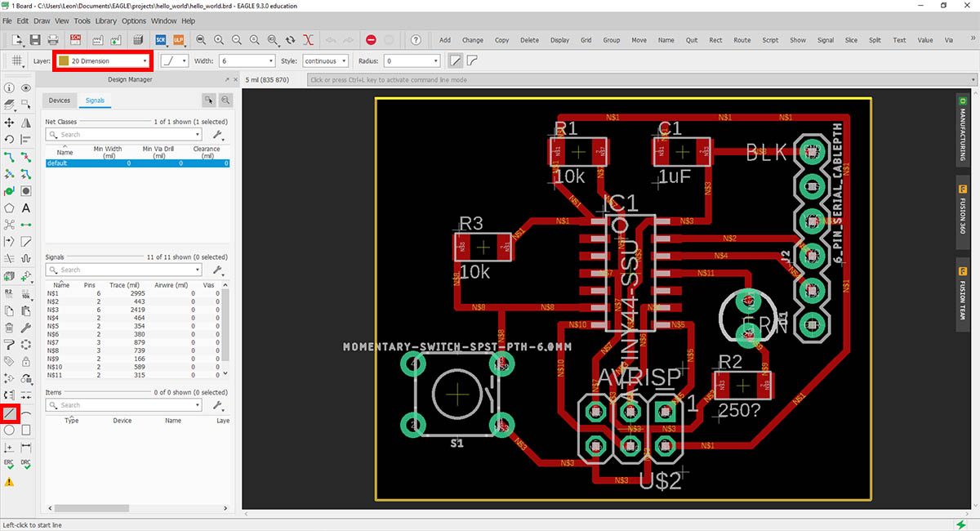The width and height of the screenshot is (980, 531).
Task: Save the board with the floppy icon
Action: tap(35, 39)
